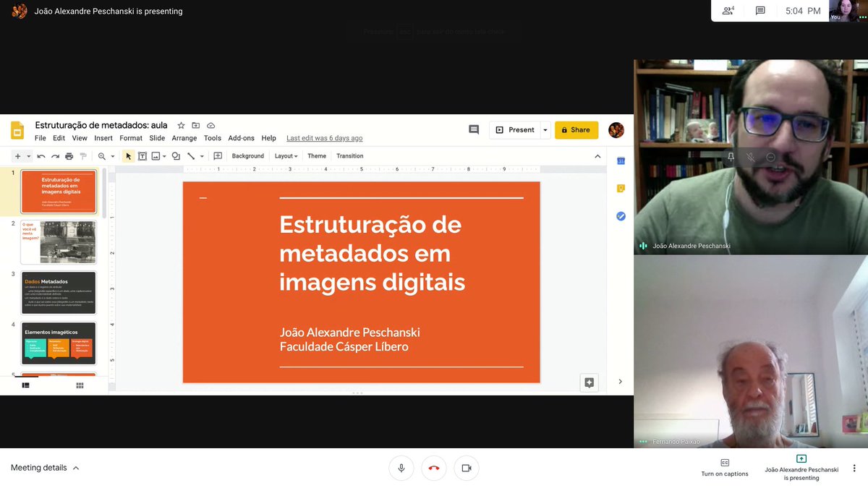This screenshot has height=488, width=868.
Task: Open the Layout dropdown
Action: (x=286, y=156)
